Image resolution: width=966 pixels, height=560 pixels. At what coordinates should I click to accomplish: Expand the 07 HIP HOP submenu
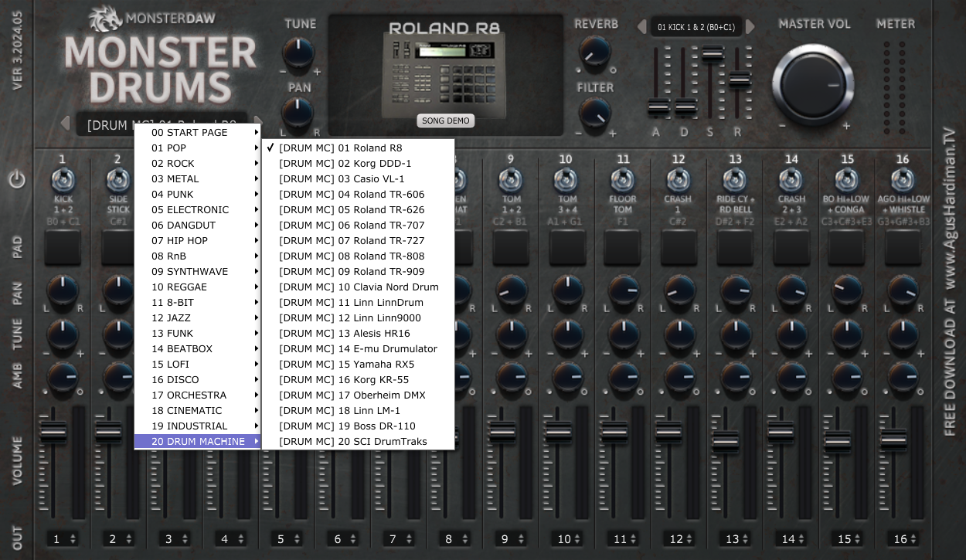click(198, 240)
